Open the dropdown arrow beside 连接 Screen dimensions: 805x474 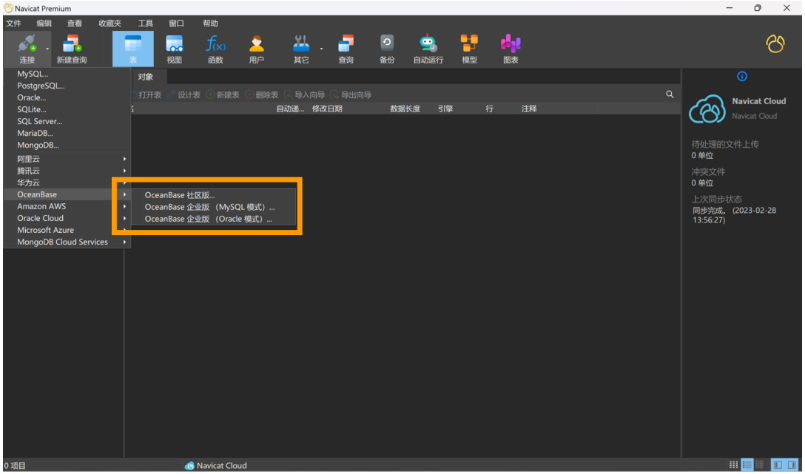click(47, 49)
